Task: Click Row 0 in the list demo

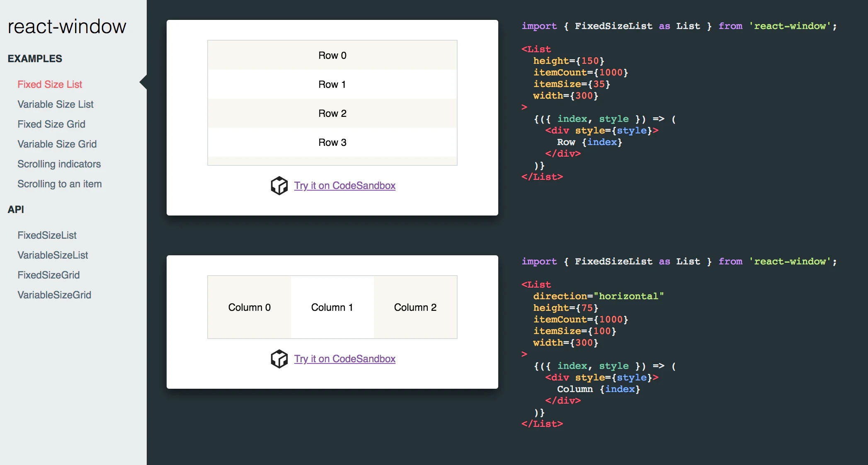Action: pyautogui.click(x=332, y=55)
